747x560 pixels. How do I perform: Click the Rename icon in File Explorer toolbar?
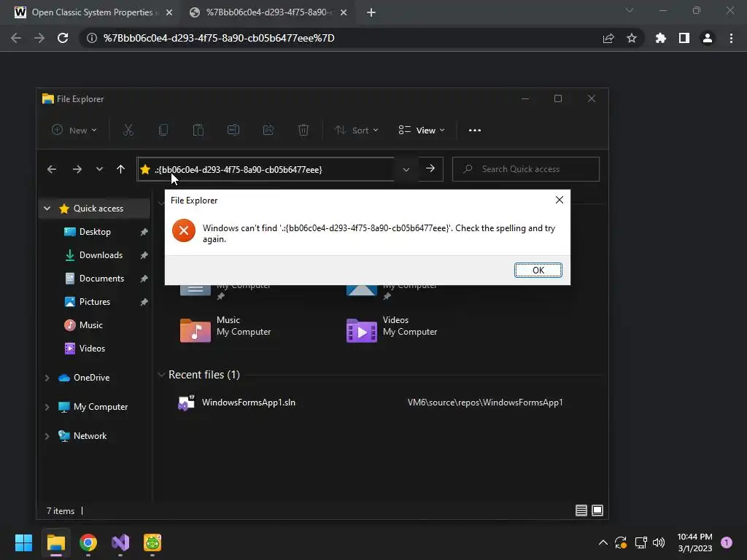pyautogui.click(x=233, y=130)
